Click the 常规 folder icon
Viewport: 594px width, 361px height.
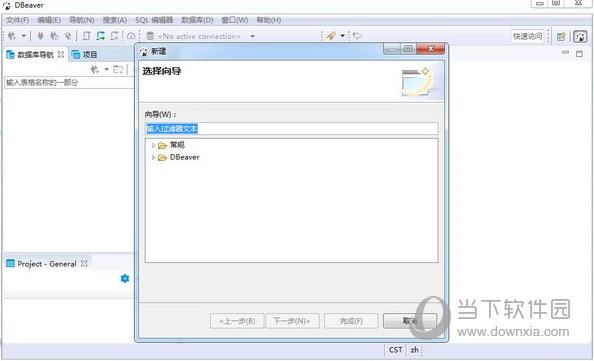(162, 145)
